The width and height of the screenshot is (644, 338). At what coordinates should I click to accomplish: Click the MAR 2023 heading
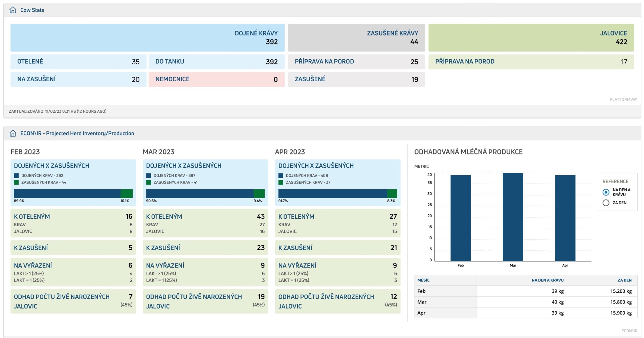tap(158, 152)
